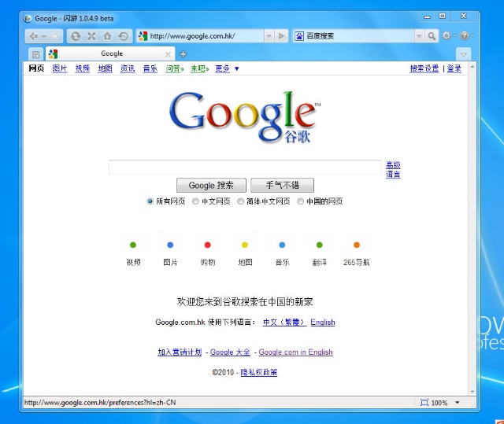
Task: Open a new tab with plus icon
Action: [x=183, y=54]
